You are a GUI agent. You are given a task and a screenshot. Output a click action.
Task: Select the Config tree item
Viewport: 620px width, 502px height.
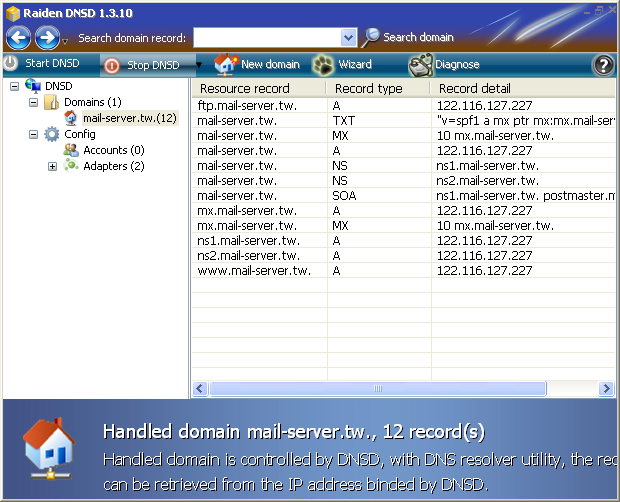[80, 134]
